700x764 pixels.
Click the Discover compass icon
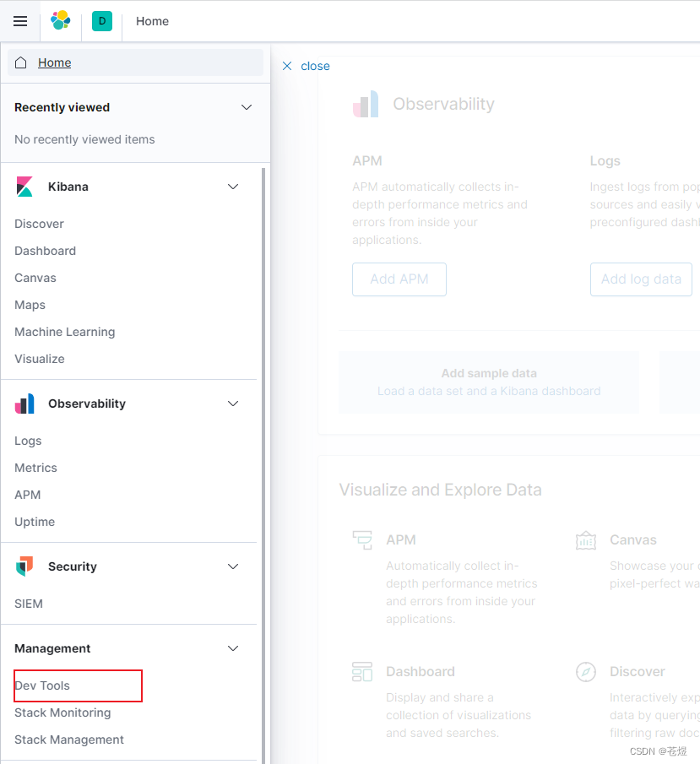(x=586, y=672)
